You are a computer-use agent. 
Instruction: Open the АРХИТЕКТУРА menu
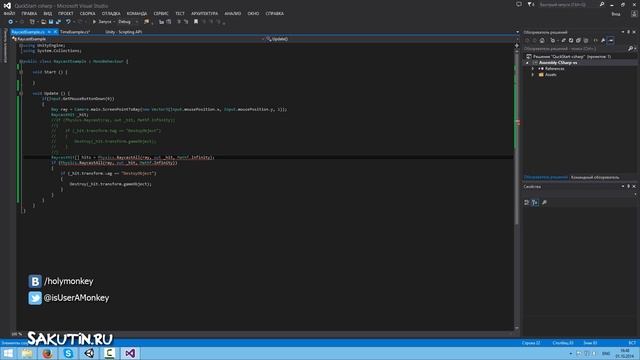(x=204, y=13)
